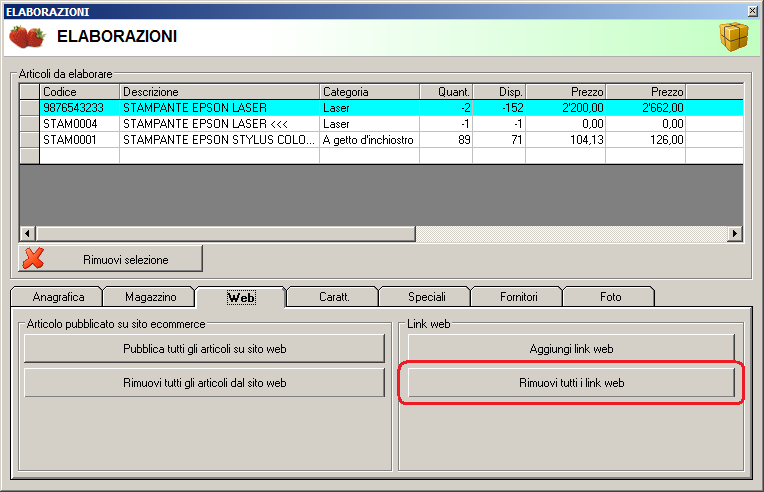The height and width of the screenshot is (492, 764).
Task: Click row selector of STAM0004 row
Action: click(x=30, y=124)
